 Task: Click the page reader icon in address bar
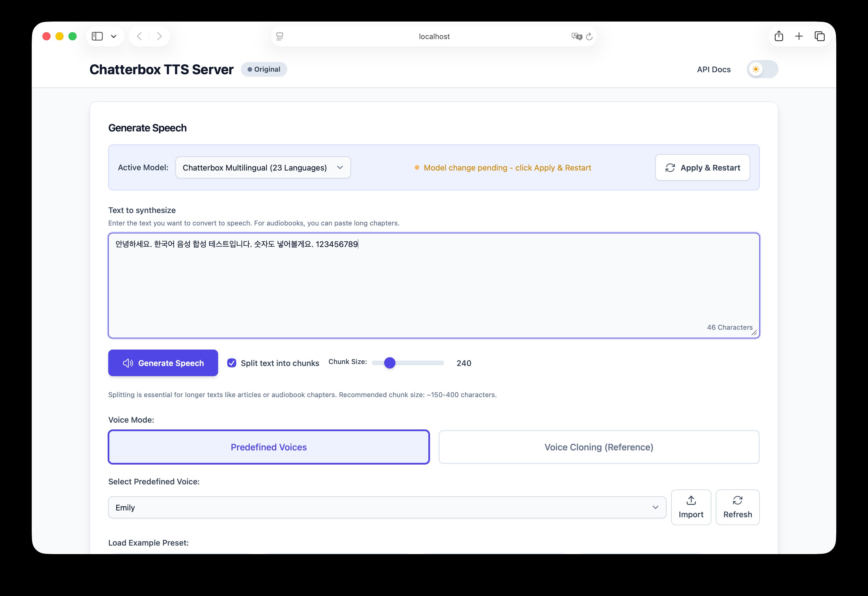click(x=280, y=36)
